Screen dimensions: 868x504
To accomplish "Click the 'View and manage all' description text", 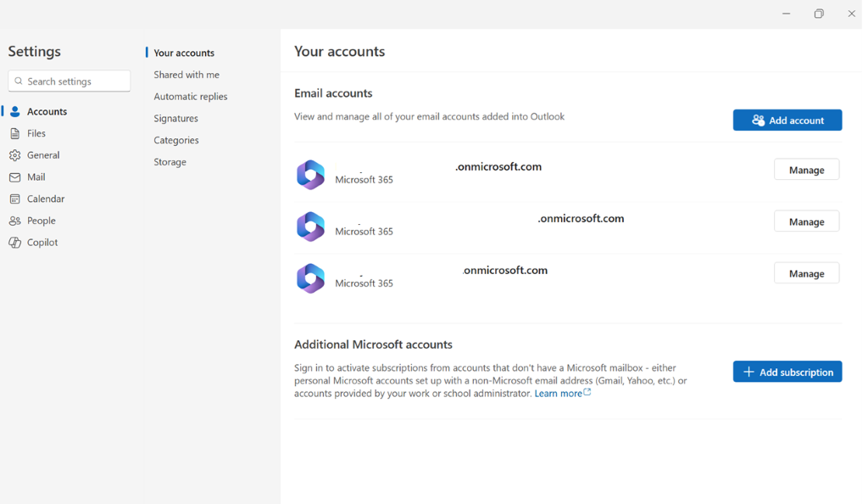I will pyautogui.click(x=429, y=116).
